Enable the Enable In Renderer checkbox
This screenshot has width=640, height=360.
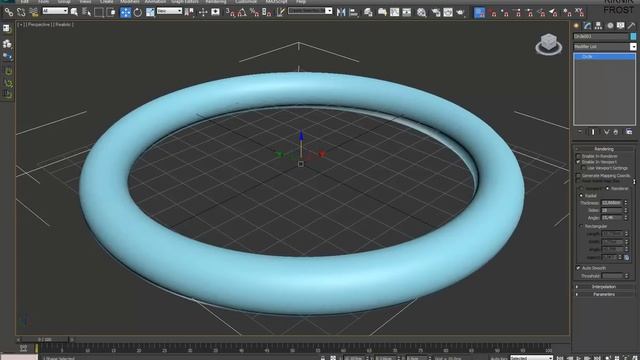578,156
